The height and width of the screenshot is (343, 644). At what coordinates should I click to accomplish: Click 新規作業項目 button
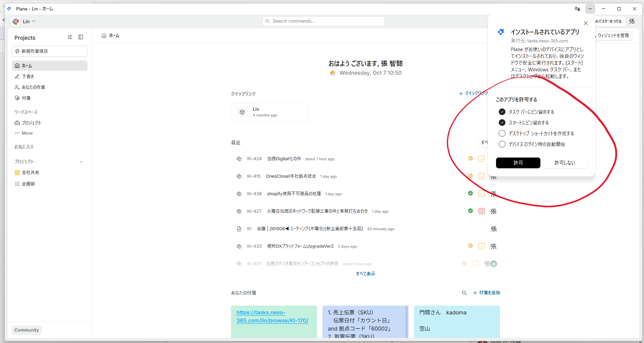[49, 51]
